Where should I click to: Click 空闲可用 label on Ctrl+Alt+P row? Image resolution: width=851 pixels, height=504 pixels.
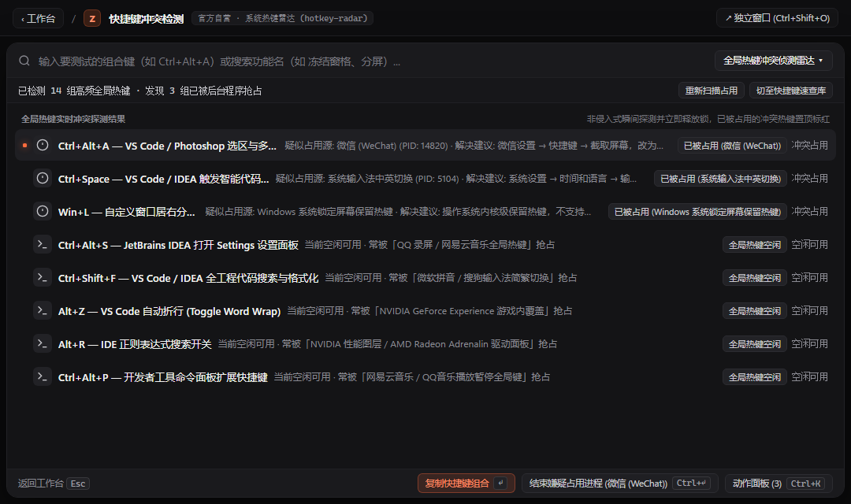pyautogui.click(x=809, y=376)
